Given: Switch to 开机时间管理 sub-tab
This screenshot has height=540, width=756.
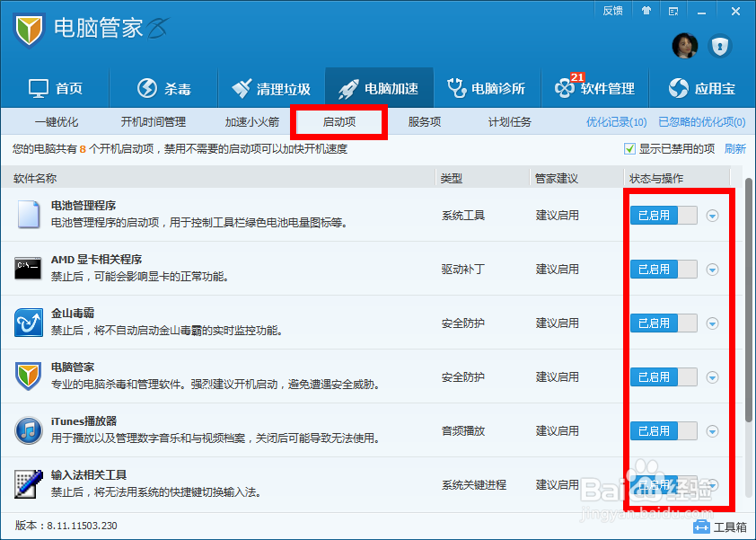Looking at the screenshot, I should [154, 121].
